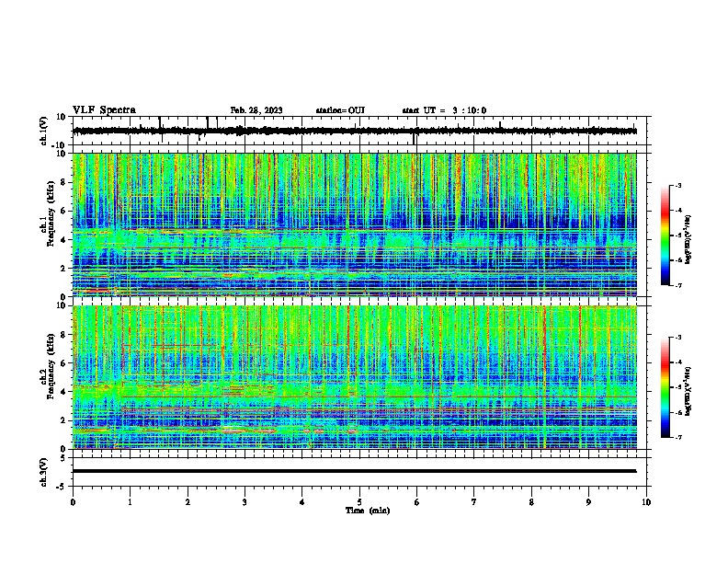728x563 pixels.
Task: Click the "-3" label on ch.1 color bar
Action: pos(678,185)
